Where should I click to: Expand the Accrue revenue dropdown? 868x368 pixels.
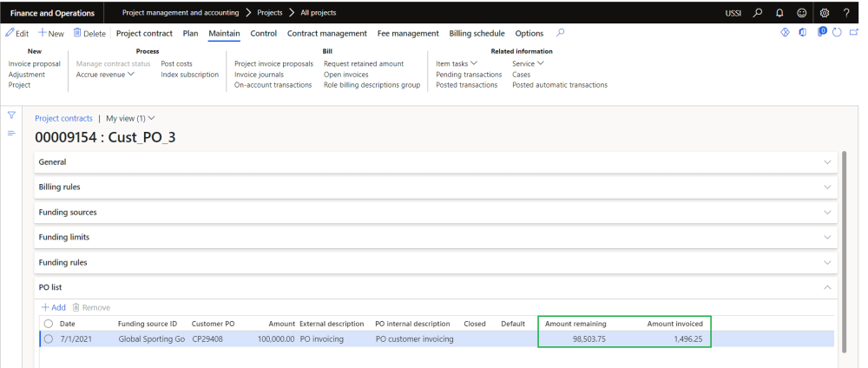(x=105, y=75)
